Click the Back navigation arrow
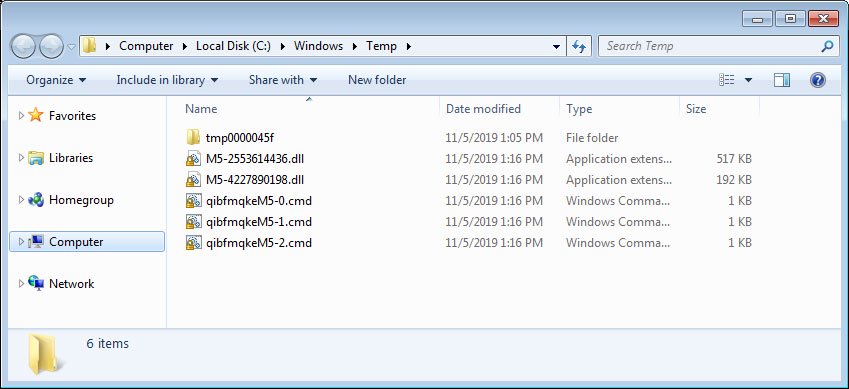Screen dimensions: 849x389 [24, 47]
